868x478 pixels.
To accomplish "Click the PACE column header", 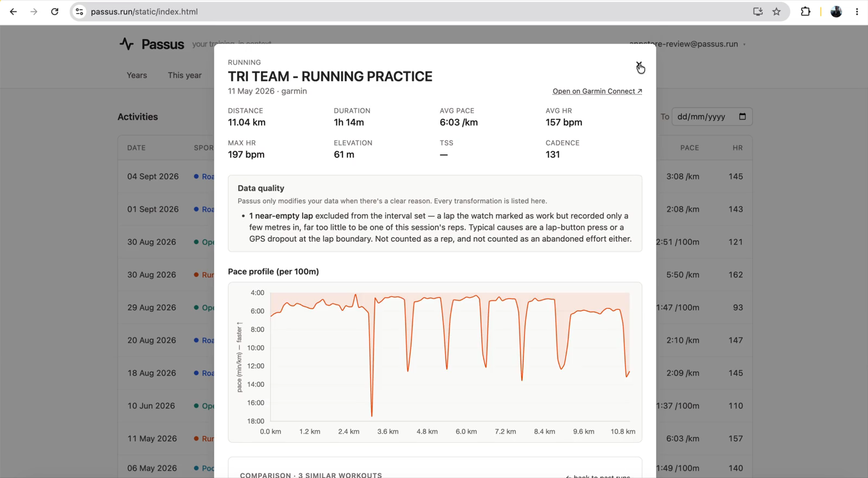I will coord(690,148).
